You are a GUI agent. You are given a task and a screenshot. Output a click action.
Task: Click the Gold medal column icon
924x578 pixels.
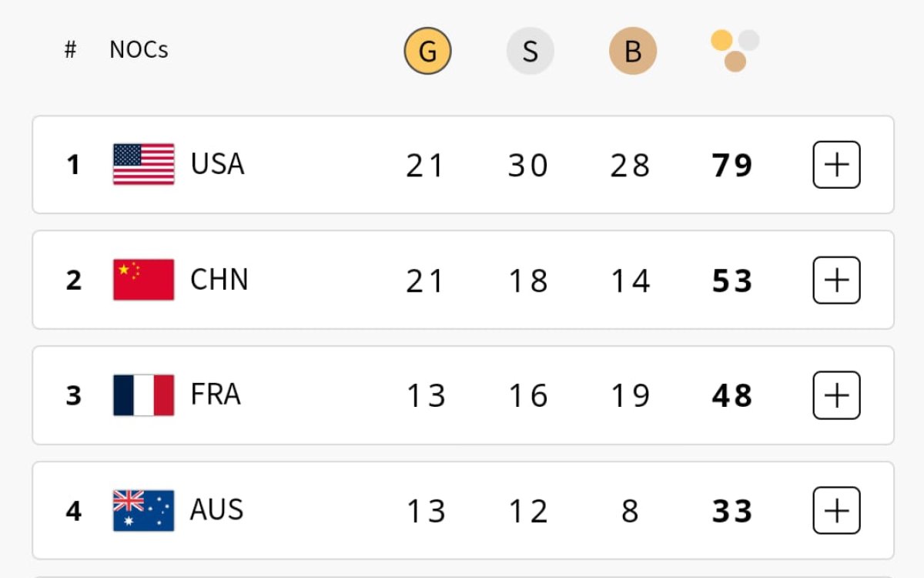click(427, 51)
